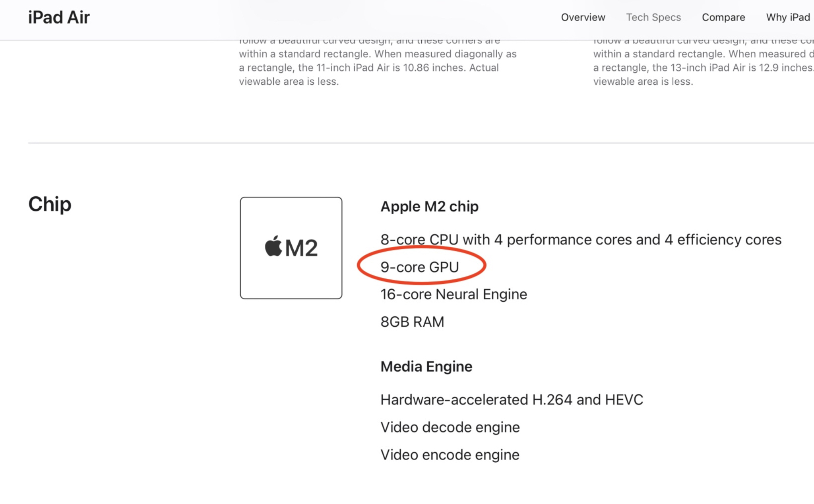
Task: Click the Chip section heading
Action: click(x=50, y=204)
